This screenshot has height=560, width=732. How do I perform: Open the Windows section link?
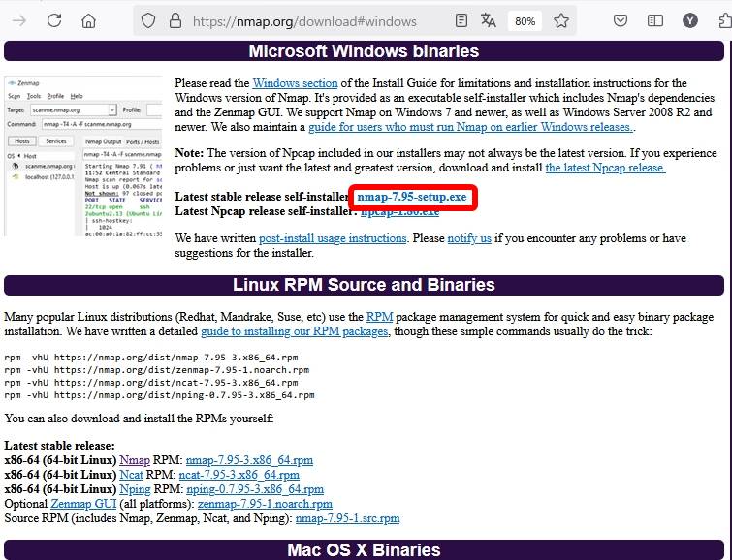pyautogui.click(x=295, y=83)
